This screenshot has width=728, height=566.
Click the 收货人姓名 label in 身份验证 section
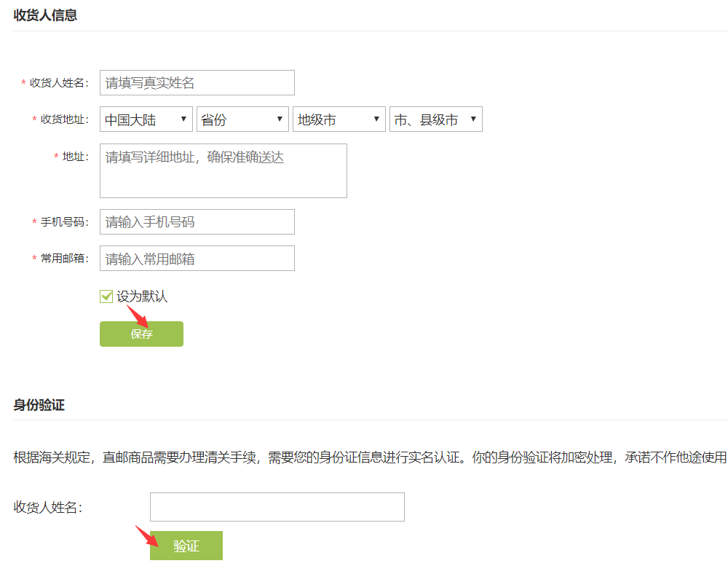(48, 508)
